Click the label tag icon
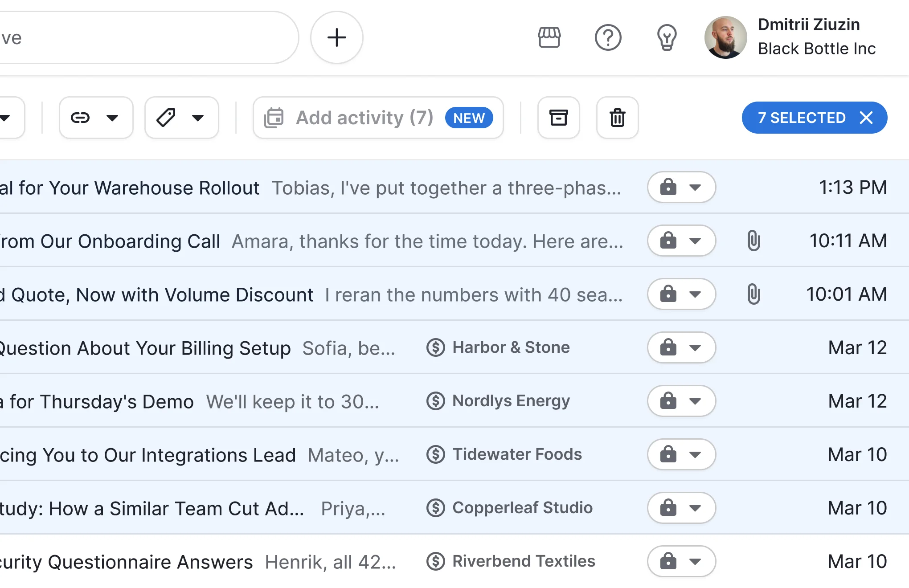The image size is (909, 588). [166, 118]
